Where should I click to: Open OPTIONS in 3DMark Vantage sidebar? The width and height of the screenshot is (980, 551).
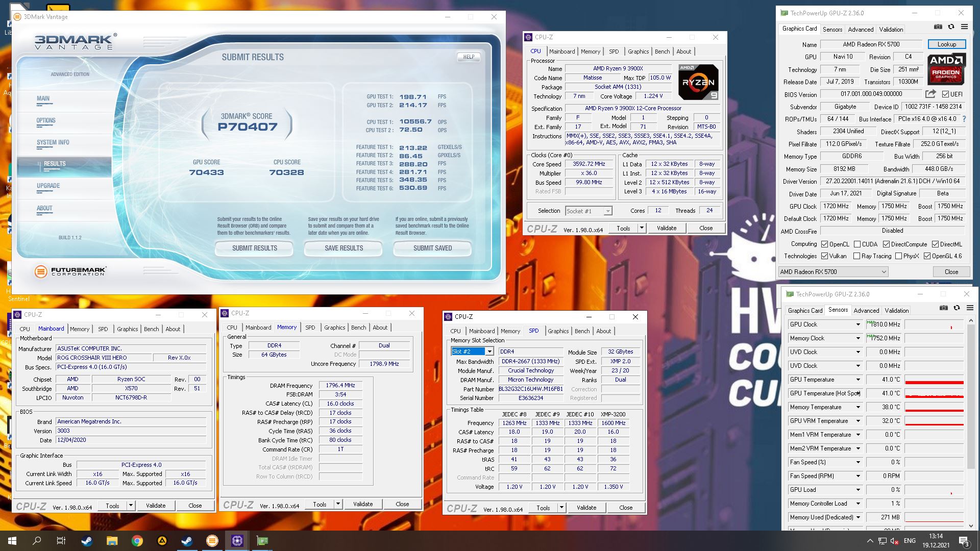(46, 121)
